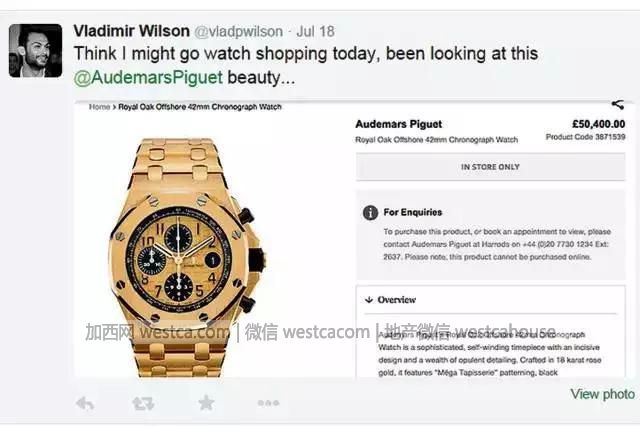
Task: Select Royal Oak Offshore breadcrumb item
Action: pos(200,107)
